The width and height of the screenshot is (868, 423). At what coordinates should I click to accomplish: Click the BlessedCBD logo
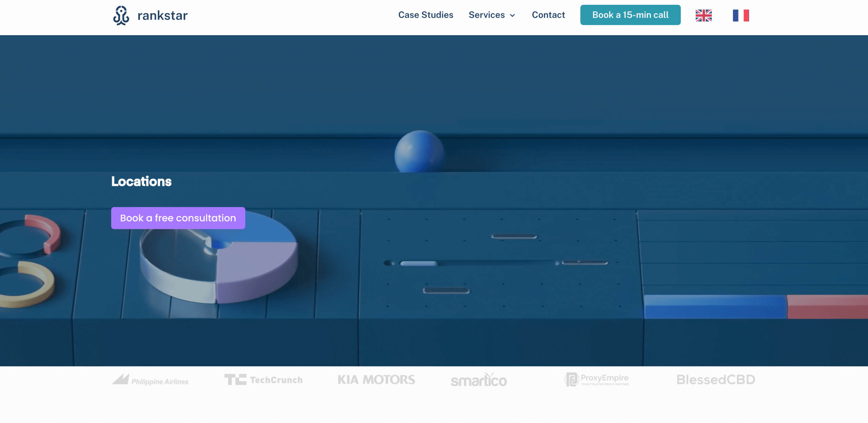(x=715, y=380)
